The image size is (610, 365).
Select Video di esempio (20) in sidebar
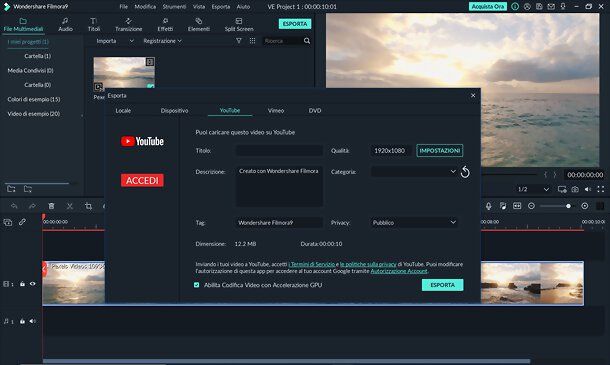tap(33, 114)
